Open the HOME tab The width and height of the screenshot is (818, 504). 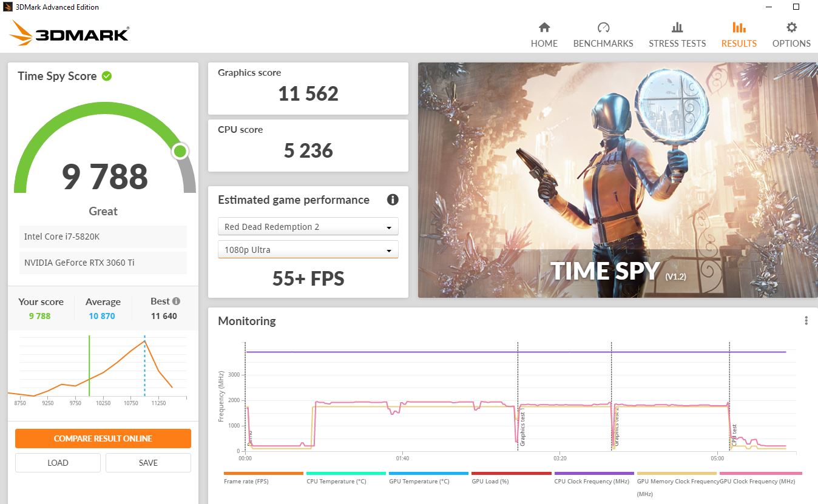pyautogui.click(x=544, y=35)
